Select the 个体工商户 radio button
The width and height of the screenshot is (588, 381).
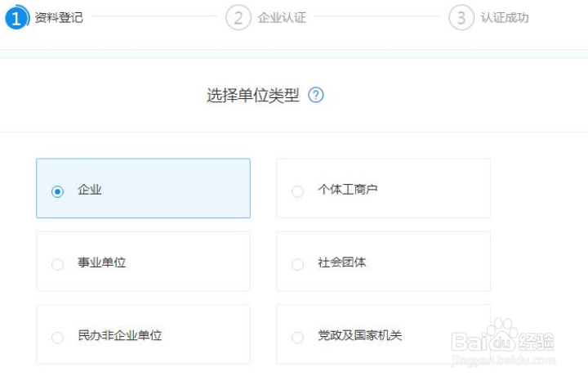pos(297,191)
